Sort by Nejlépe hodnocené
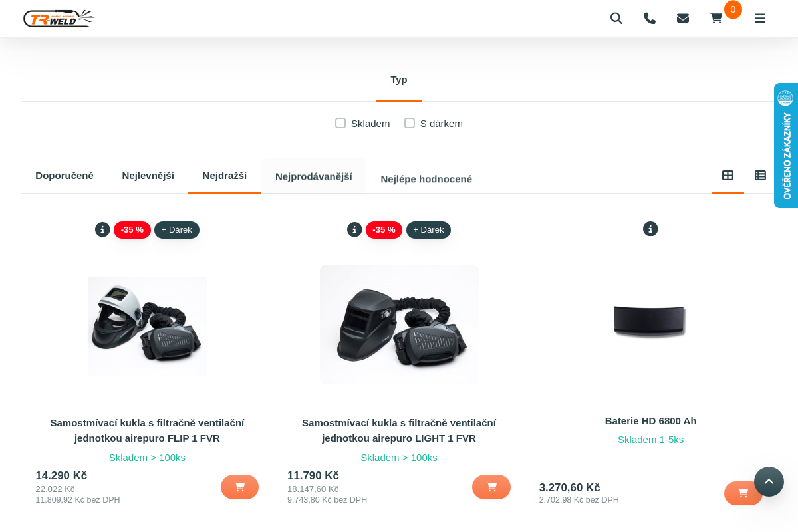Viewport: 798px width, 532px height. coord(426,179)
